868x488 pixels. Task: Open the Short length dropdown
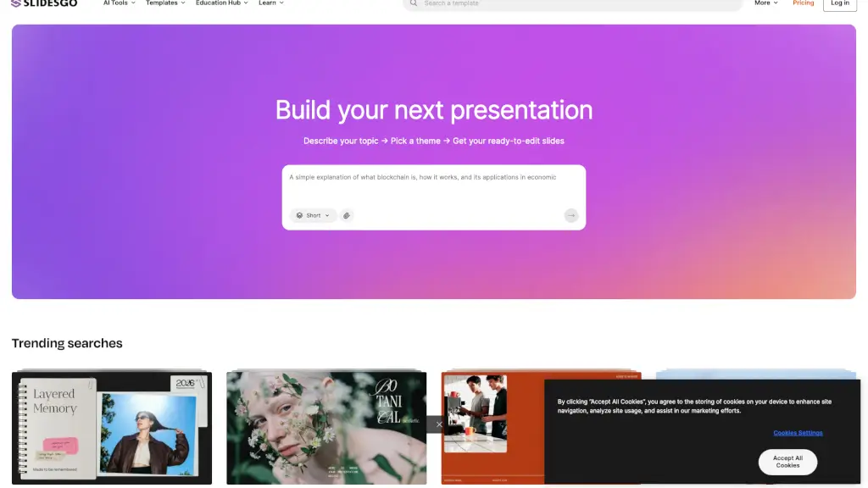(x=313, y=215)
